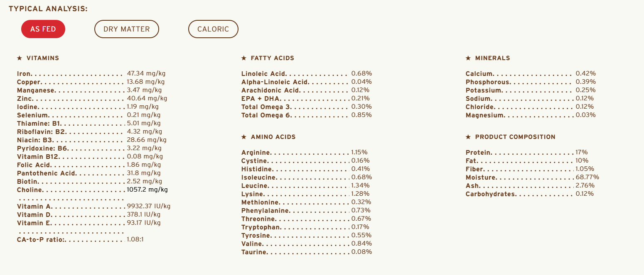Click the star icon beside Vitamins heading
This screenshot has height=275, width=644.
pos(20,58)
